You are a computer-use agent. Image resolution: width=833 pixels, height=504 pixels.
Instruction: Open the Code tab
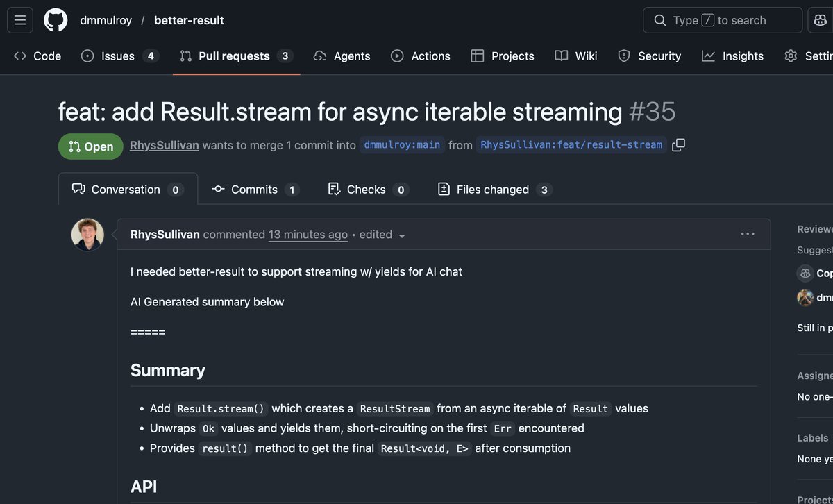[x=37, y=56]
